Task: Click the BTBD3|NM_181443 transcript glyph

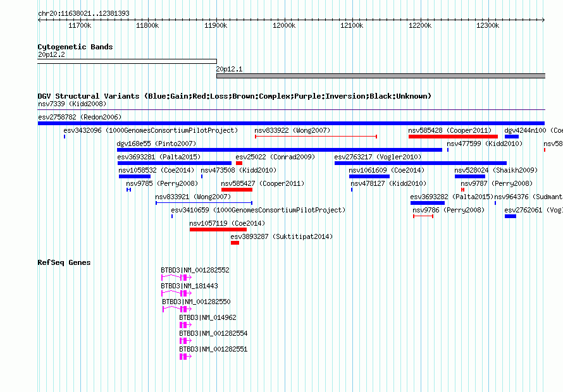Action: coord(176,293)
